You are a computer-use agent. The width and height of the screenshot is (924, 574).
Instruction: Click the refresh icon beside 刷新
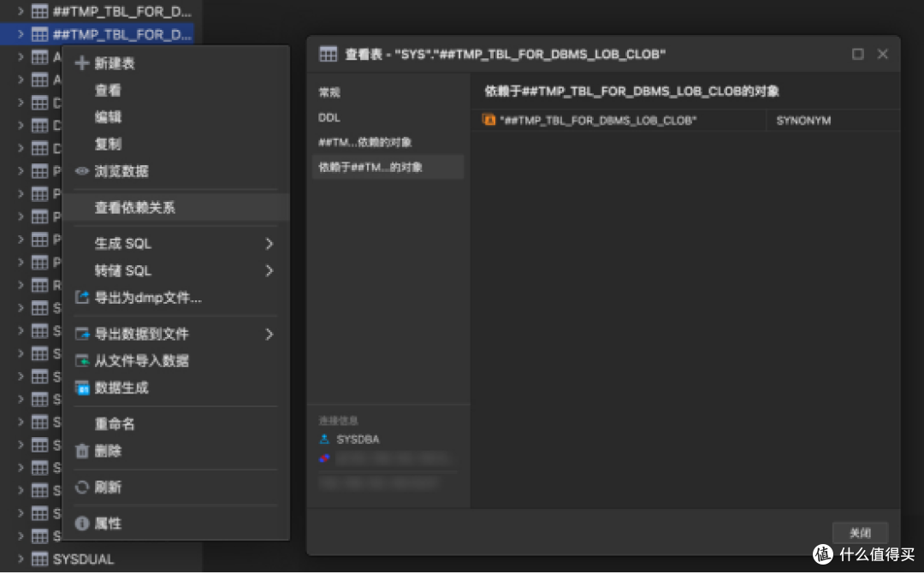(82, 488)
